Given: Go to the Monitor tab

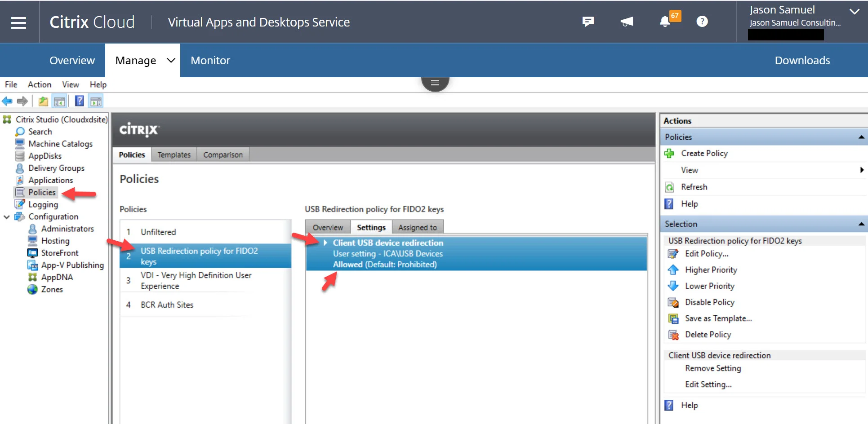Looking at the screenshot, I should [x=210, y=60].
